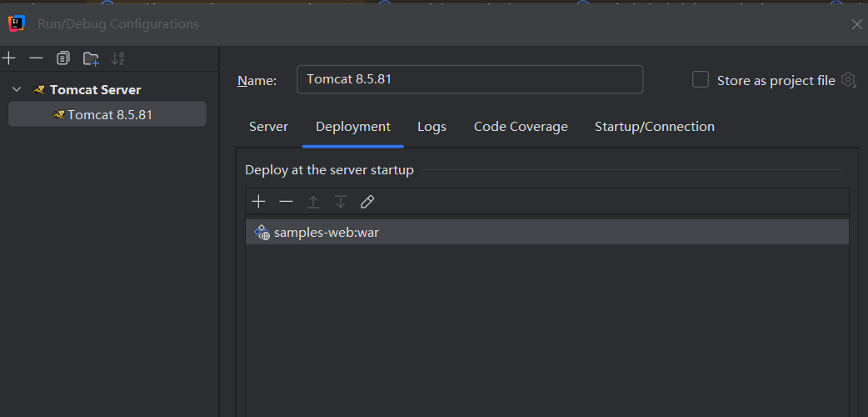
Task: Remove the selected run configuration
Action: click(36, 58)
